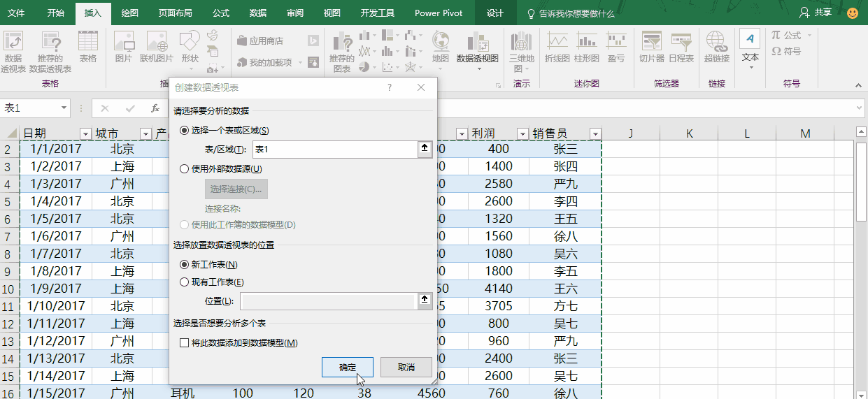This screenshot has height=399, width=868.
Task: Click the 数据透视表 icon in ribbon
Action: pos(13,51)
